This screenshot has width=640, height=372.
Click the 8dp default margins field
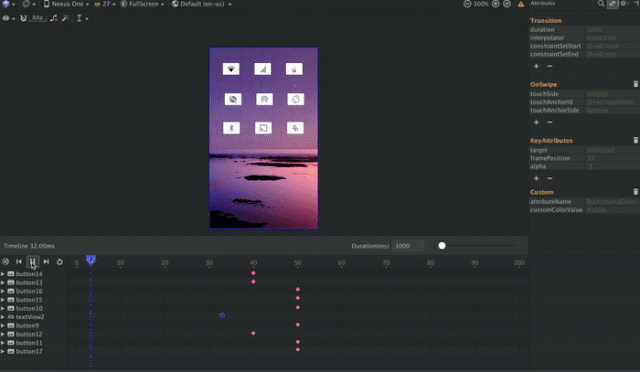37,18
